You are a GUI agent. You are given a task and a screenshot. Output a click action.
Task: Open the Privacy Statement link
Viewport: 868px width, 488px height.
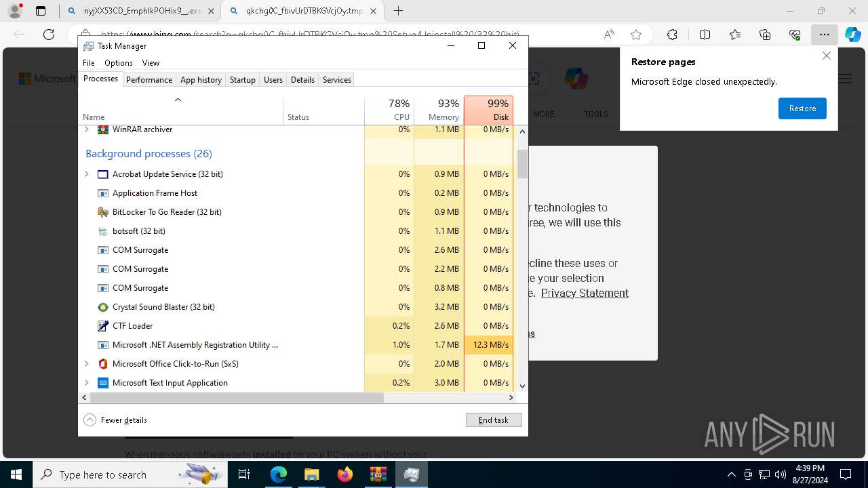pos(585,293)
